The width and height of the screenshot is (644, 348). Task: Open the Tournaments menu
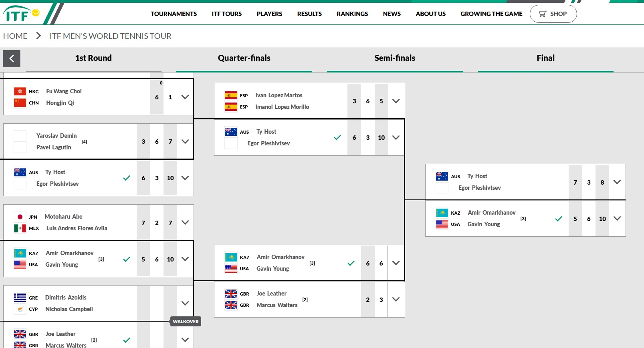coord(174,14)
